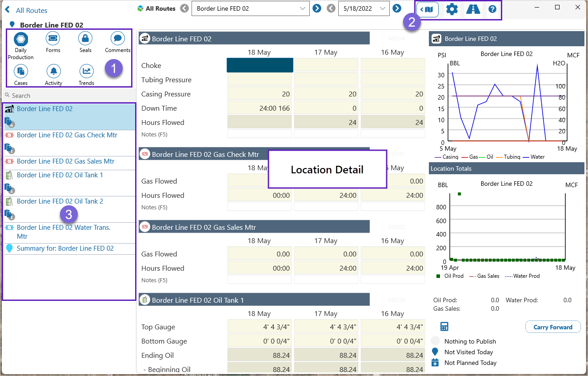Open the Cases icon
The width and height of the screenshot is (588, 376).
[20, 71]
